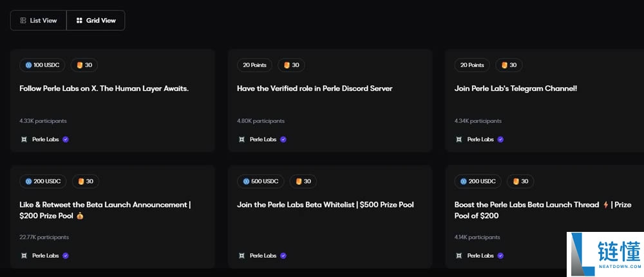The image size is (644, 277).
Task: Click Perle Labs logo on Like & Retweet card
Action: pyautogui.click(x=24, y=256)
